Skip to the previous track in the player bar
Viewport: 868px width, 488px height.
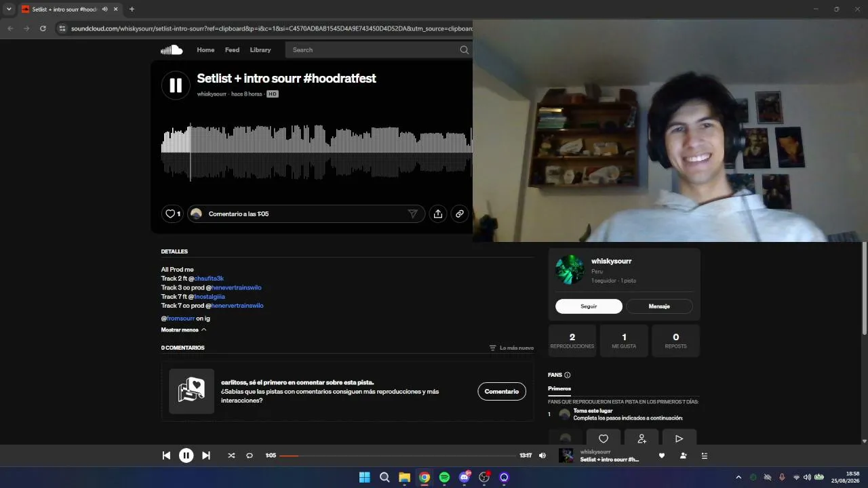click(x=166, y=455)
